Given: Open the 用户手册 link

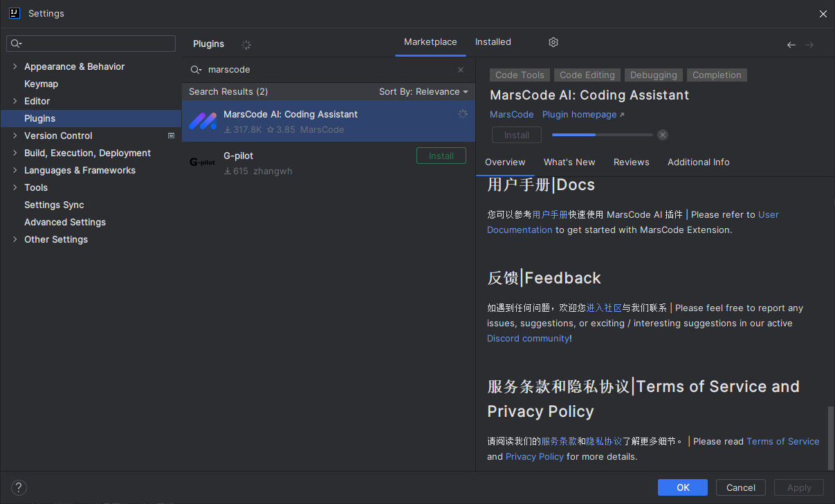Looking at the screenshot, I should [x=550, y=215].
